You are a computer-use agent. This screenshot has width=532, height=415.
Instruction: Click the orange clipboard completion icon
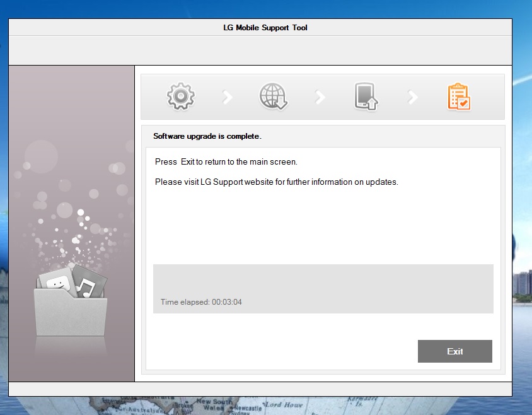point(459,96)
